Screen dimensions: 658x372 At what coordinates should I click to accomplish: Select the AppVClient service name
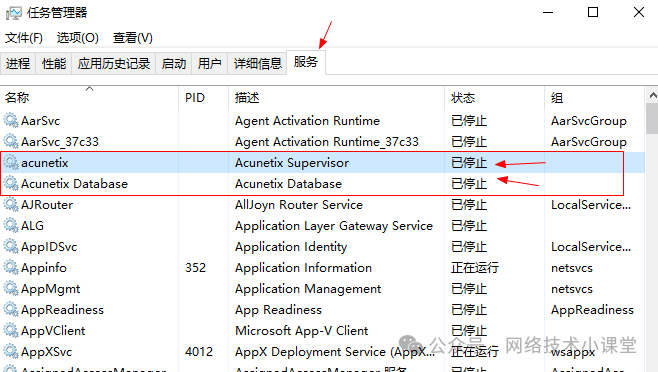pos(53,331)
